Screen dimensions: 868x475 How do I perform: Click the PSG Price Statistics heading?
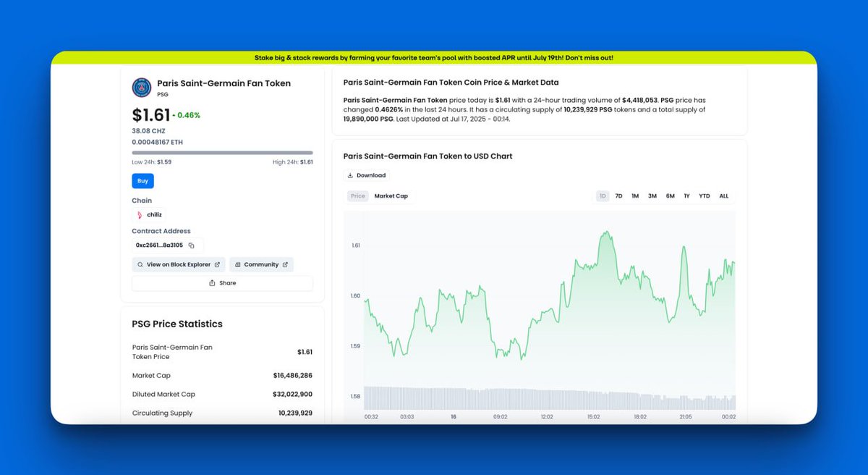point(177,324)
